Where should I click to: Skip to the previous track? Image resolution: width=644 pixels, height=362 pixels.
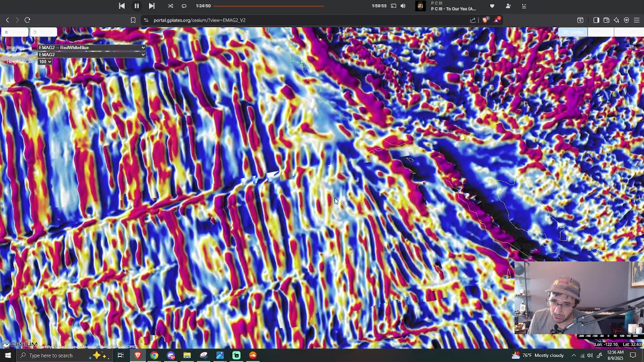coord(122,6)
